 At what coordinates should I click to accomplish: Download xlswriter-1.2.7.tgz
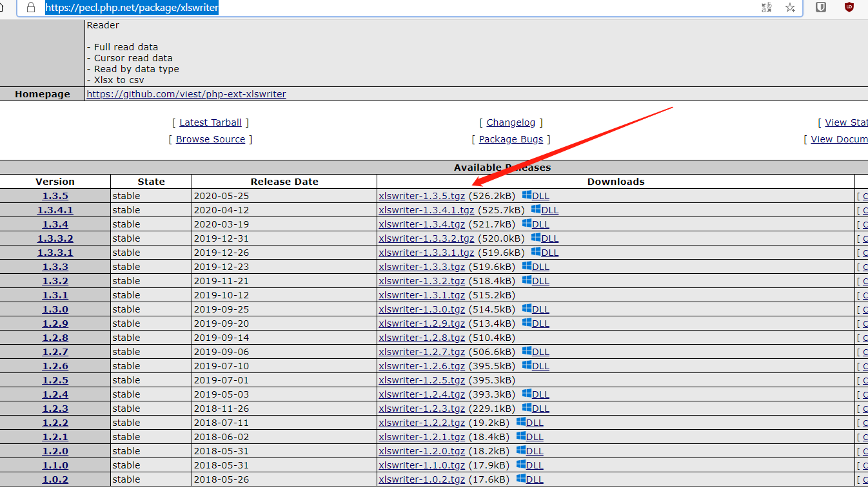pyautogui.click(x=422, y=352)
